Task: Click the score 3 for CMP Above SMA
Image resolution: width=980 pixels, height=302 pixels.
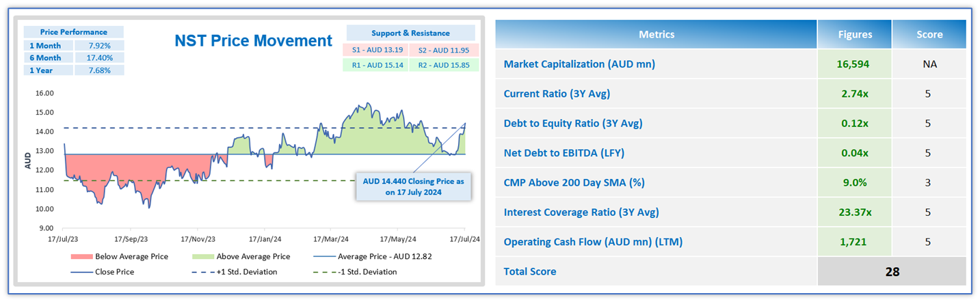Action: pos(929,182)
